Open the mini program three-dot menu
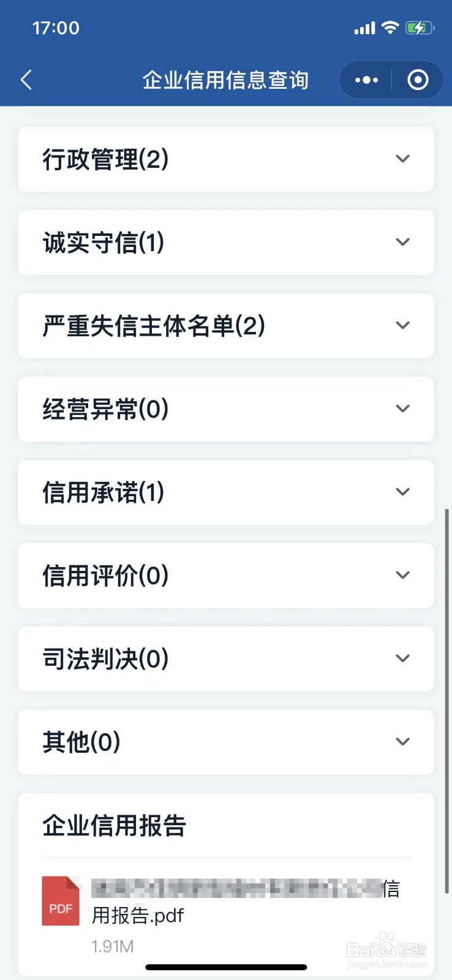Image resolution: width=452 pixels, height=980 pixels. pyautogui.click(x=366, y=80)
